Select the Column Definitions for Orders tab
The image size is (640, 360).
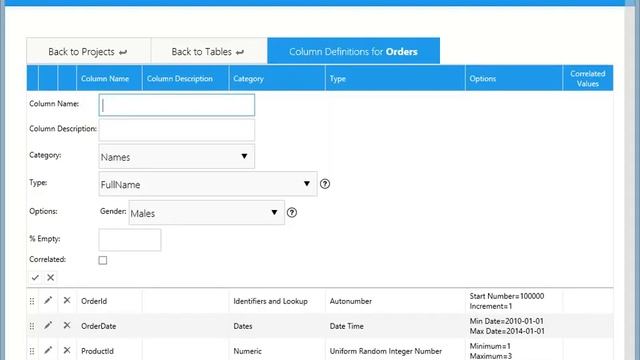(353, 51)
